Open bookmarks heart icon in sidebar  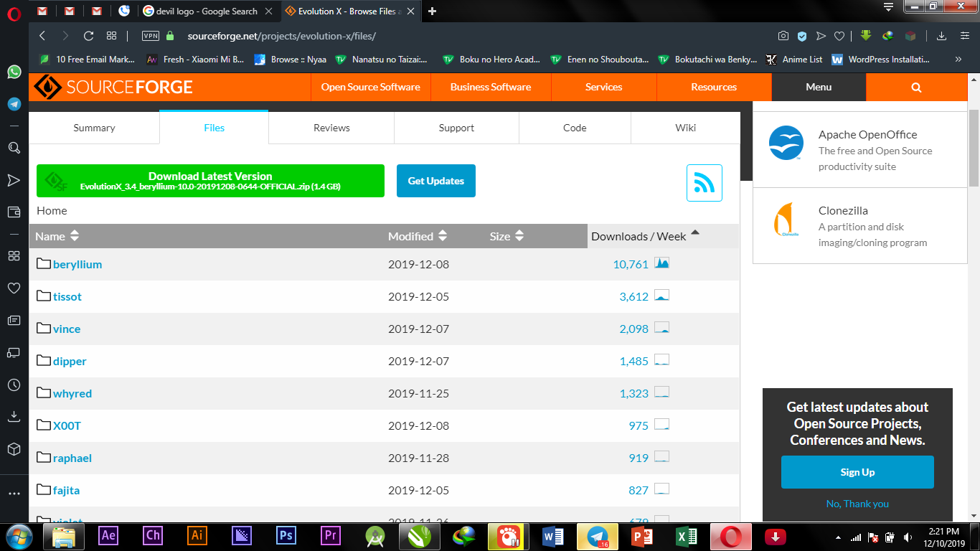pos(14,288)
